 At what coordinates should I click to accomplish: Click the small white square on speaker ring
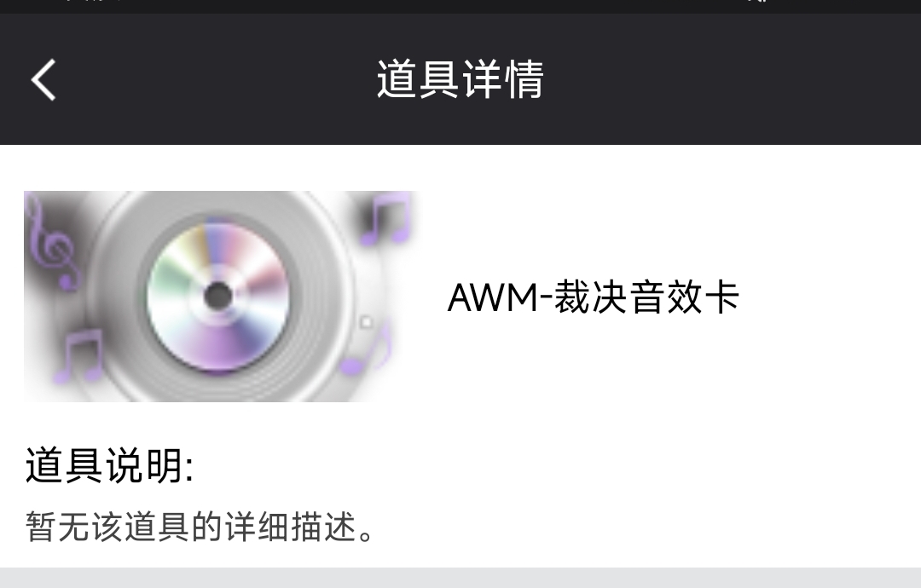tap(366, 322)
